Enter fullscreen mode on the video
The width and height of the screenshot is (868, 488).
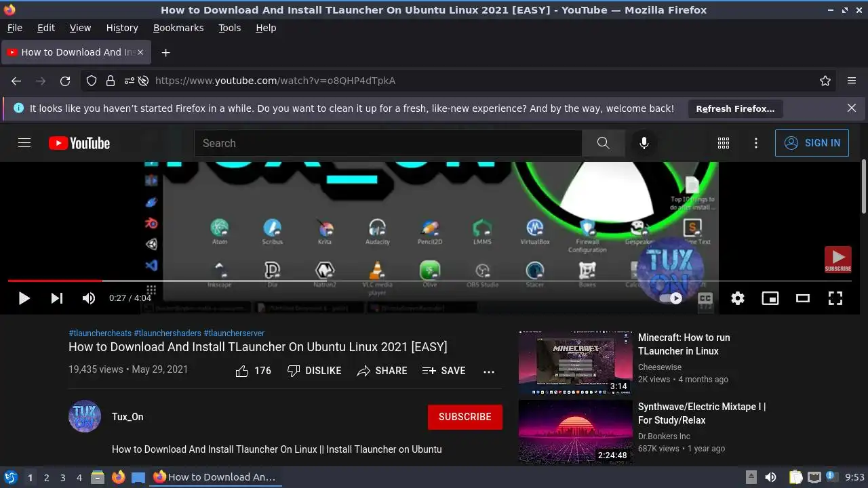click(x=835, y=298)
